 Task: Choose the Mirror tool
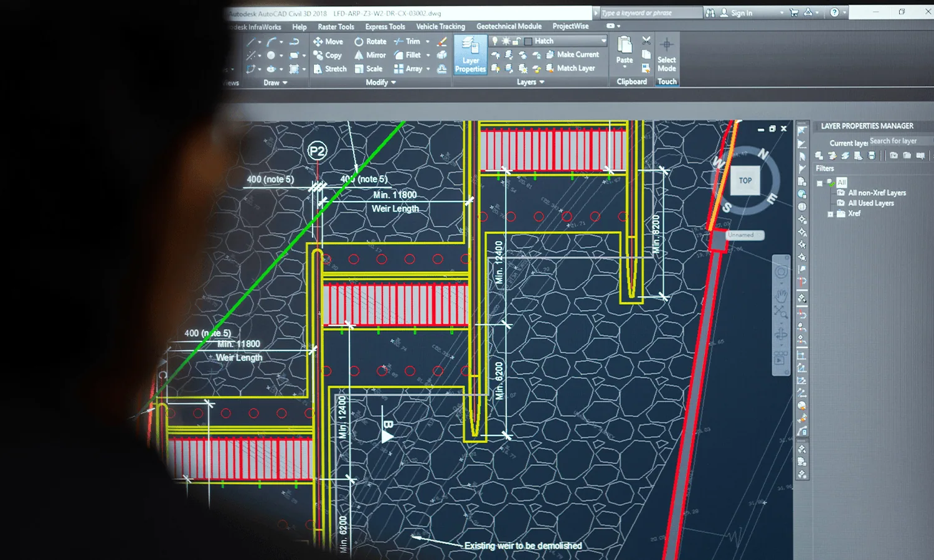(x=370, y=55)
